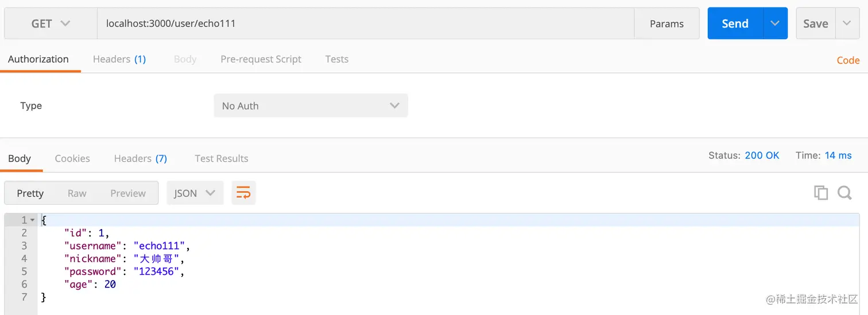Open the No Auth type dropdown
This screenshot has height=315, width=868.
tap(311, 106)
